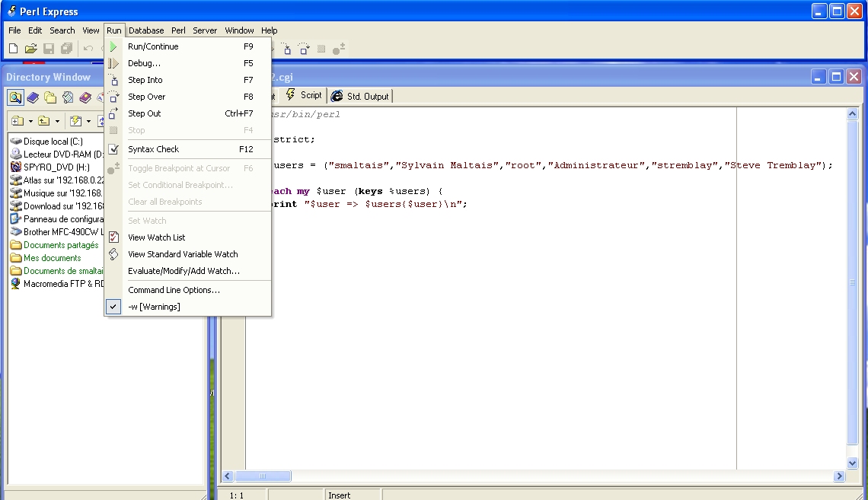Select Command Line Options... menu entry

(174, 290)
